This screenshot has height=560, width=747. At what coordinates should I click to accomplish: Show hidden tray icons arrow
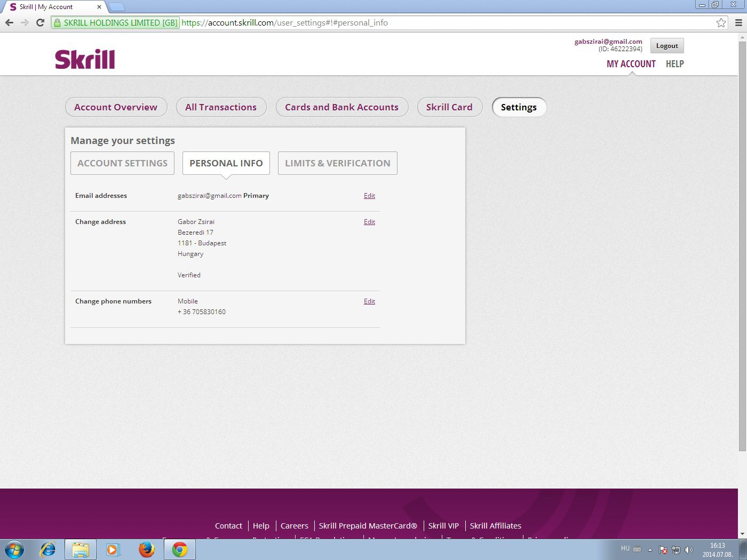(x=650, y=550)
